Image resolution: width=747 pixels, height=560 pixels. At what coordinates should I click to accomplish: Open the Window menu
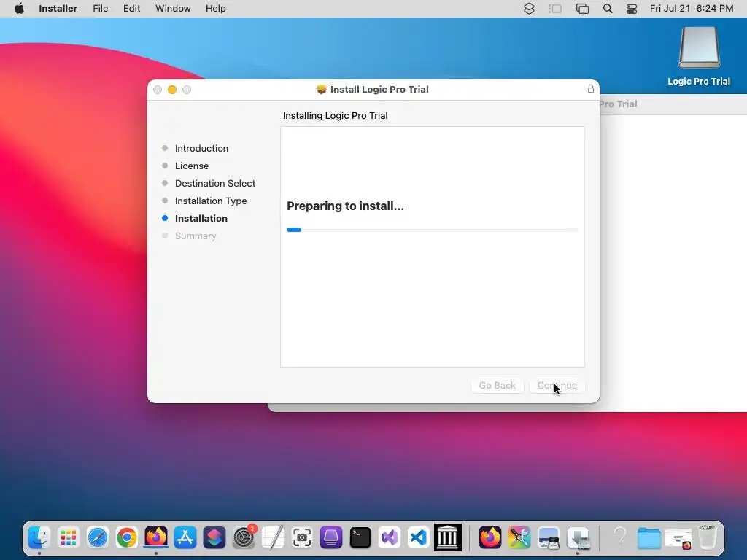pyautogui.click(x=173, y=9)
